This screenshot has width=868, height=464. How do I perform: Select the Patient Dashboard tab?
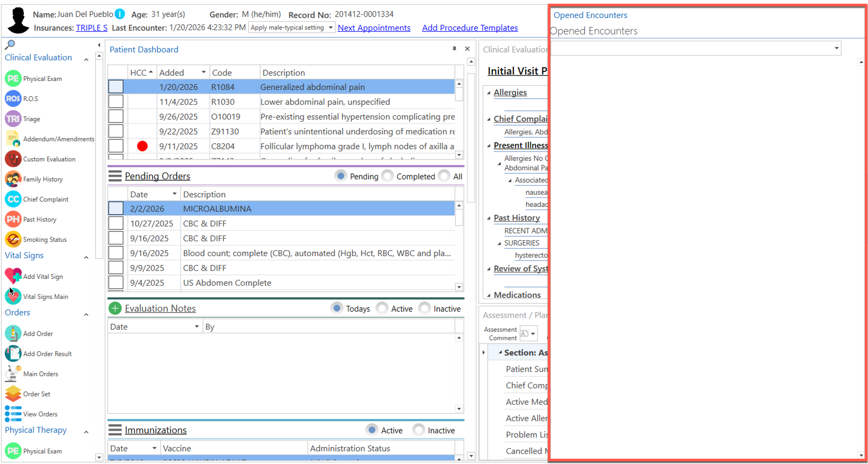tap(144, 49)
